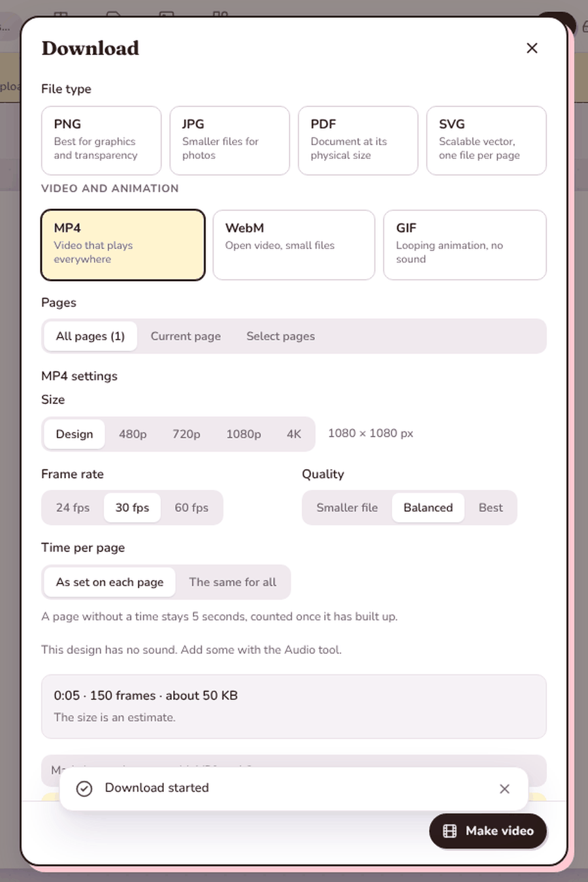Image resolution: width=588 pixels, height=882 pixels.
Task: Pick 60 fps frame rate
Action: coord(191,508)
